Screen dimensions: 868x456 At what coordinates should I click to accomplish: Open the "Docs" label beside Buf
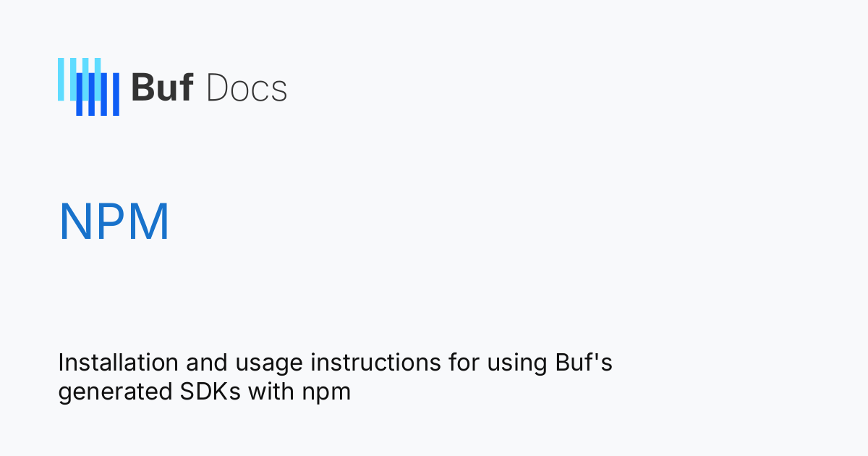click(x=247, y=88)
